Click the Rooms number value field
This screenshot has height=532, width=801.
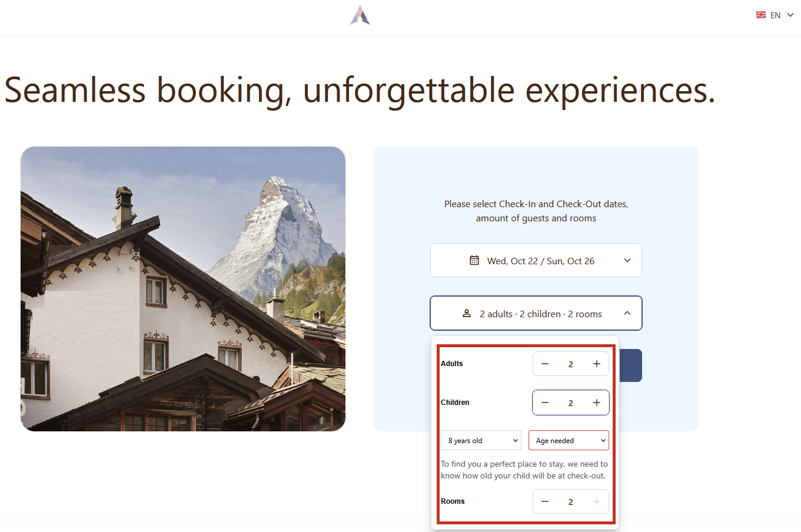click(x=570, y=502)
